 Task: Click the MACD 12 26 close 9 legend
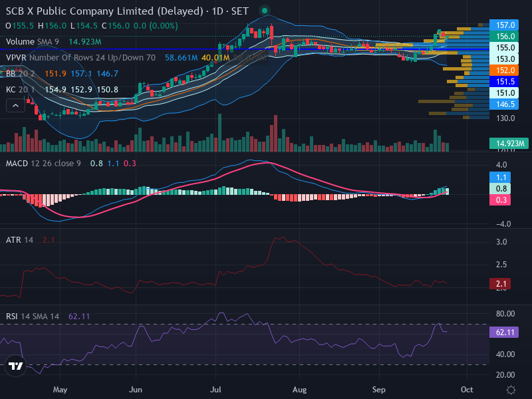[43, 164]
